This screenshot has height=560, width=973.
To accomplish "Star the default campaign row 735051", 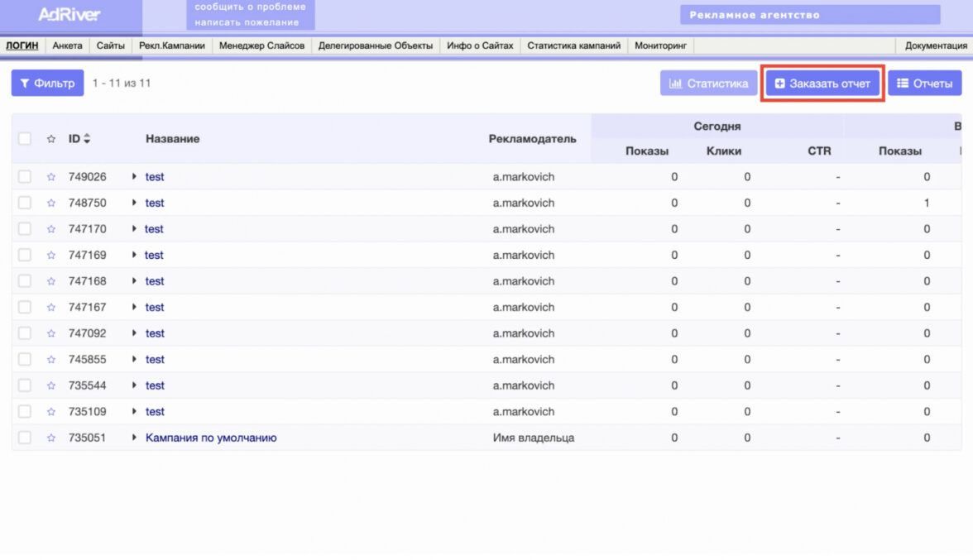I will (x=51, y=438).
